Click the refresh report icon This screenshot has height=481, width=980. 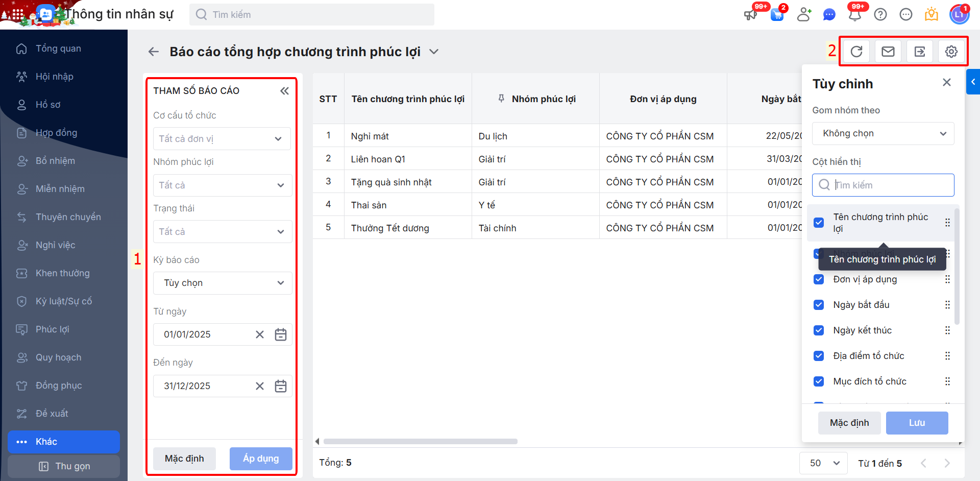pos(856,52)
